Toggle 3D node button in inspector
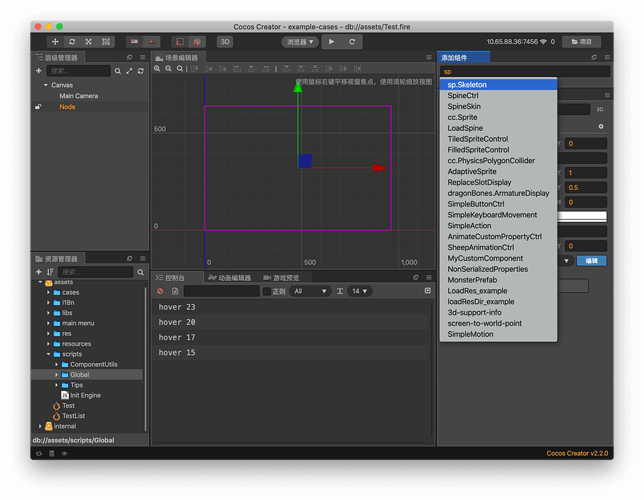This screenshot has width=644, height=500. tap(599, 109)
